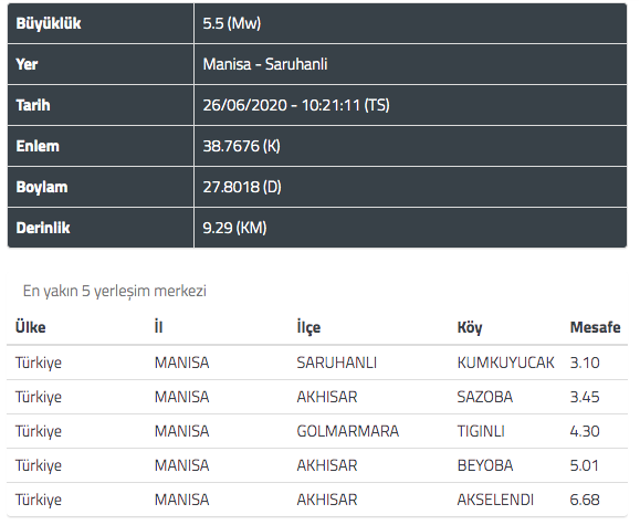Click the Mesafe column header
This screenshot has width=640, height=525.
point(595,327)
